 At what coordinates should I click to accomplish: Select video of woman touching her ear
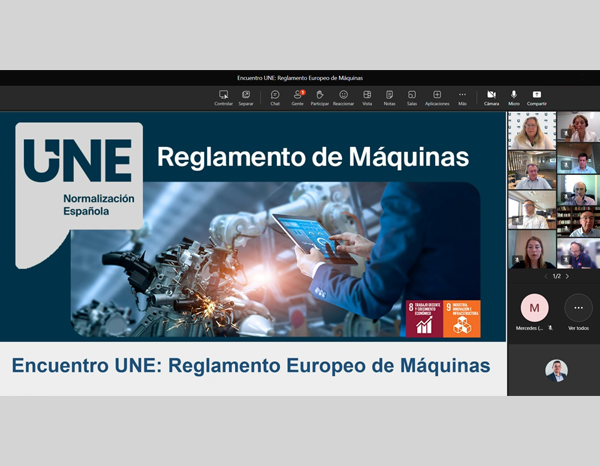[x=579, y=127]
